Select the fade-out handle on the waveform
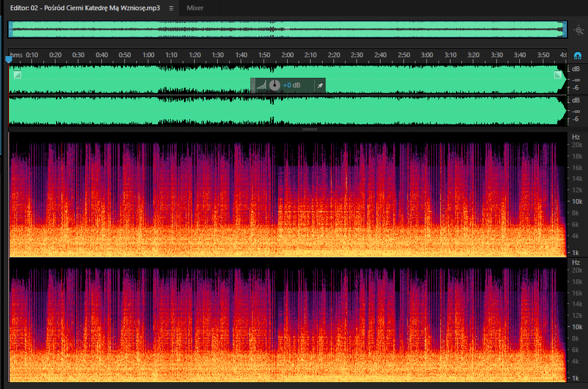 coord(558,75)
